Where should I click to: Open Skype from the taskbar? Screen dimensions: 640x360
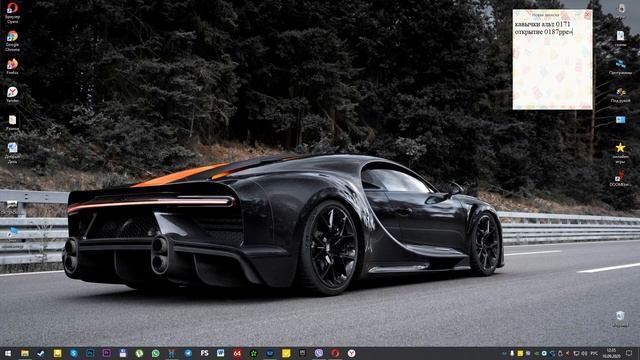point(74,353)
